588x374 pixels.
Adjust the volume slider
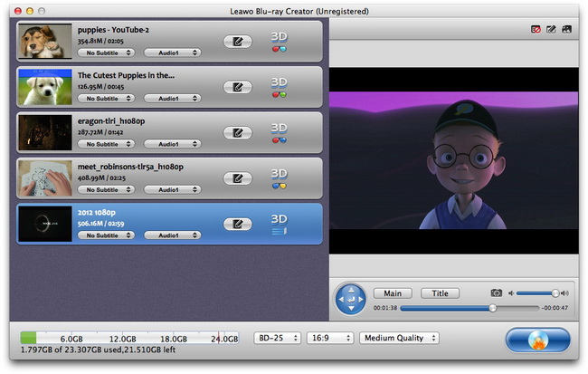point(537,293)
